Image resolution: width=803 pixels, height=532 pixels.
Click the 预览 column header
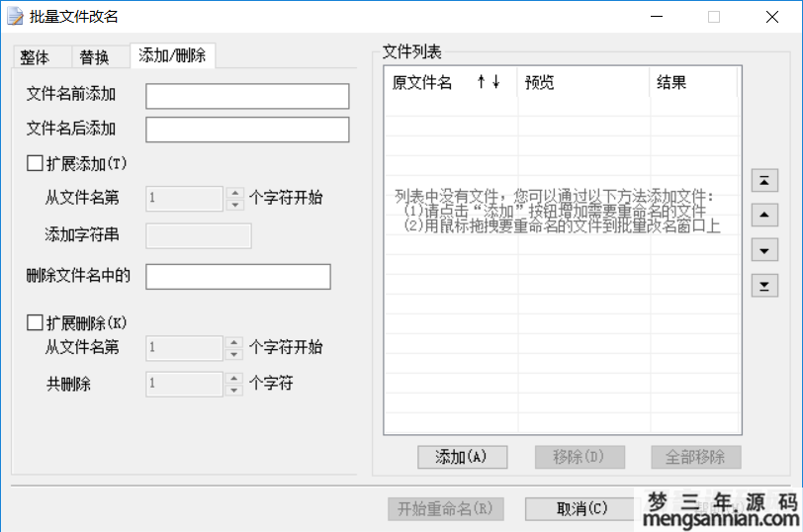pos(583,82)
